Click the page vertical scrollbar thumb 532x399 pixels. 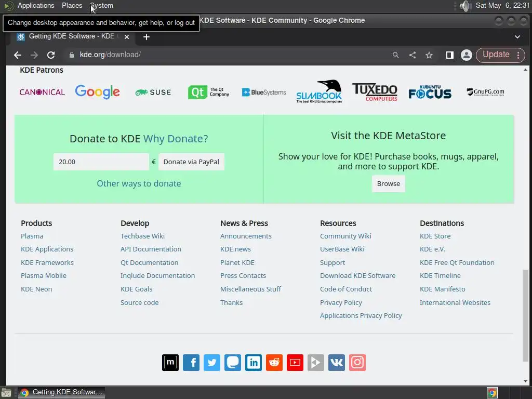[525, 315]
